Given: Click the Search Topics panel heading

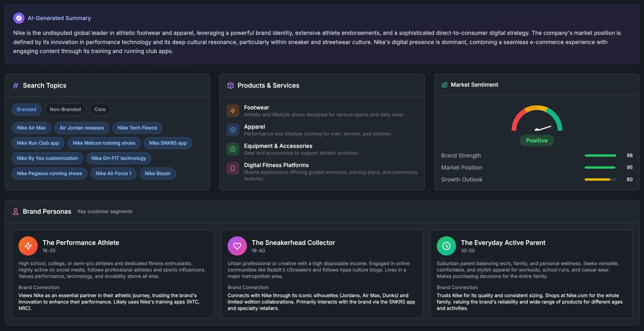Looking at the screenshot, I should (44, 86).
